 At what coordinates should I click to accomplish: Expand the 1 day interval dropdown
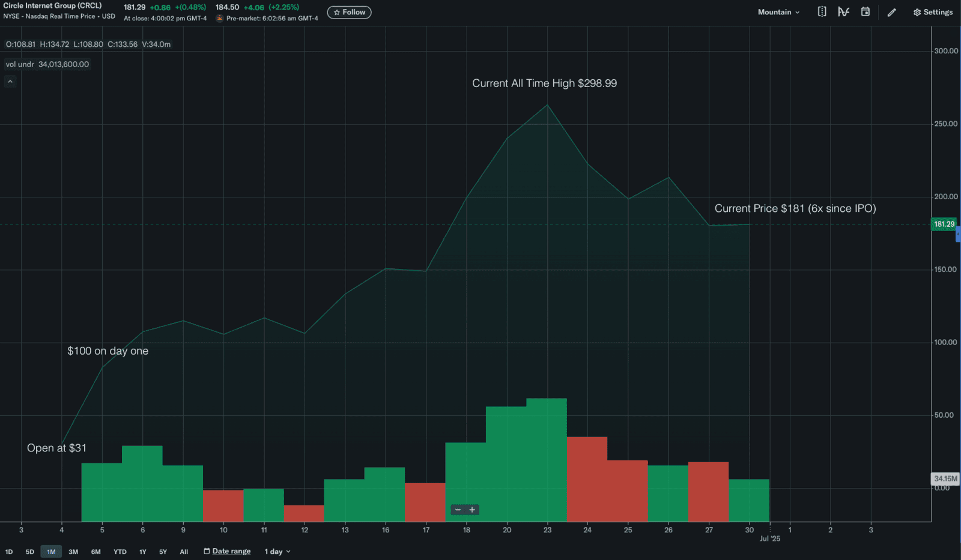point(277,552)
